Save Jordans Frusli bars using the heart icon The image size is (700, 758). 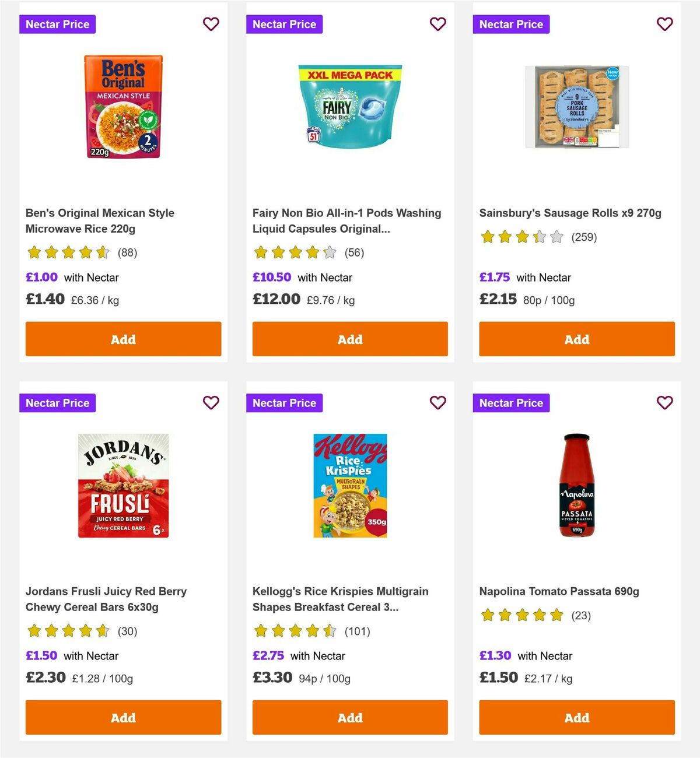click(211, 402)
